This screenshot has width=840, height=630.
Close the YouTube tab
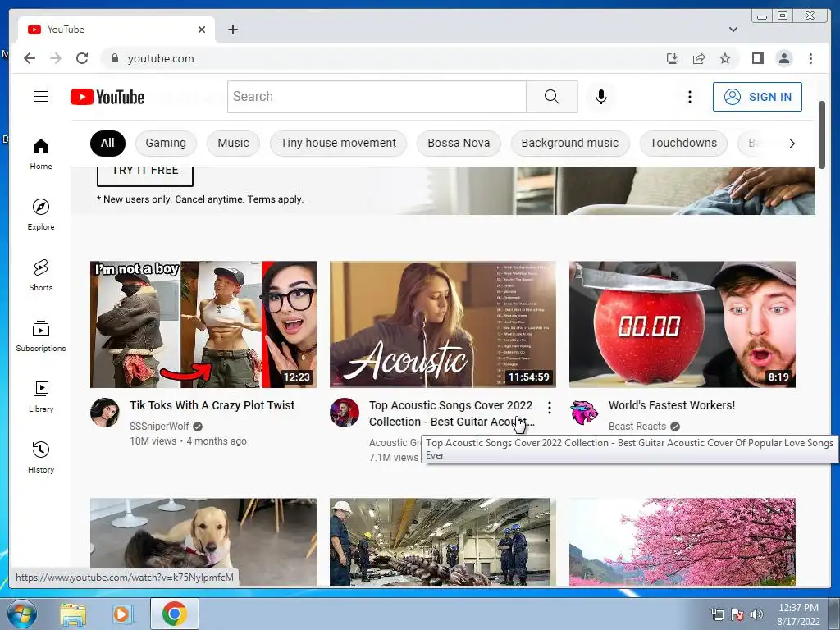202,30
